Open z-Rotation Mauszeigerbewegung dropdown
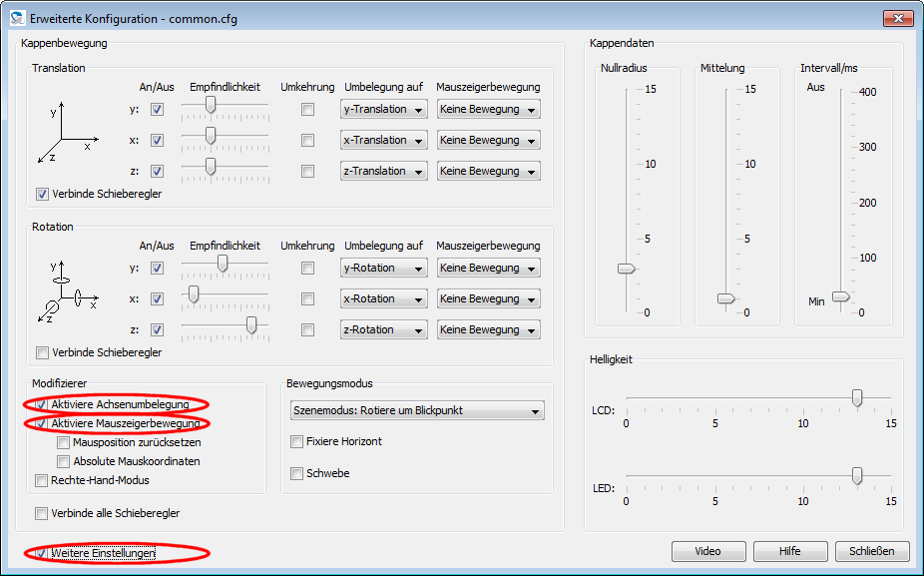Image resolution: width=924 pixels, height=576 pixels. click(x=489, y=329)
